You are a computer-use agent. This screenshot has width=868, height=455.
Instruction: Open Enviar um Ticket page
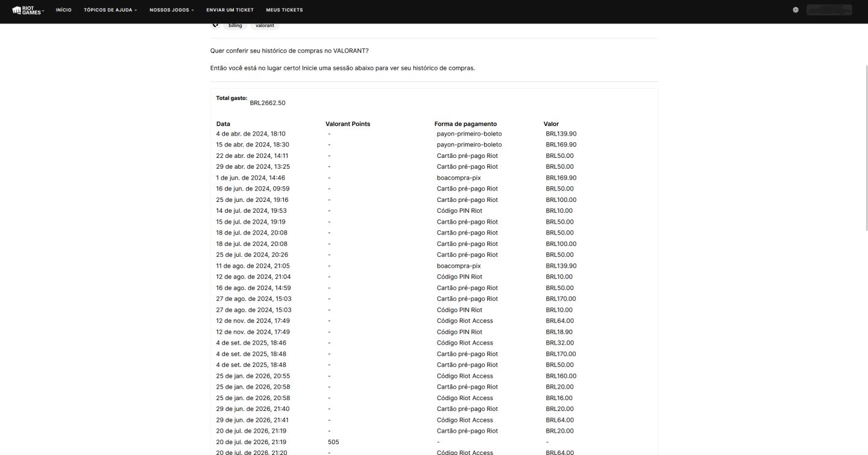point(230,10)
